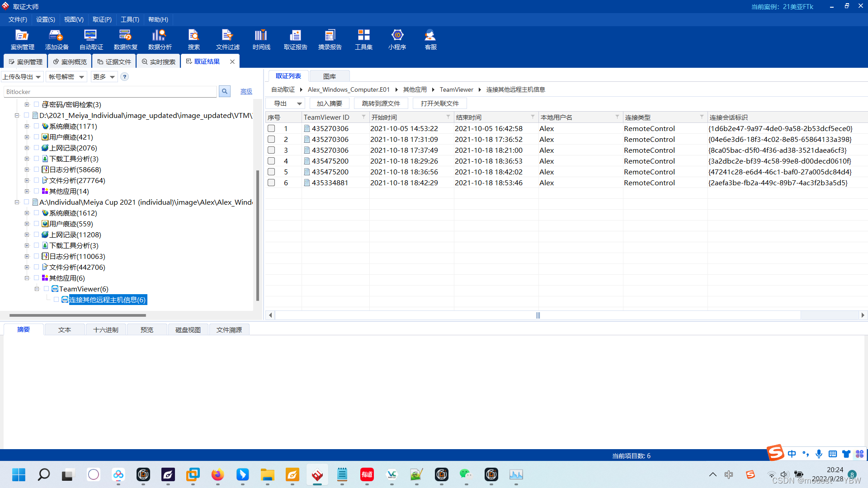The image size is (868, 488).
Task: Click the 加入摘要 button
Action: coord(329,104)
